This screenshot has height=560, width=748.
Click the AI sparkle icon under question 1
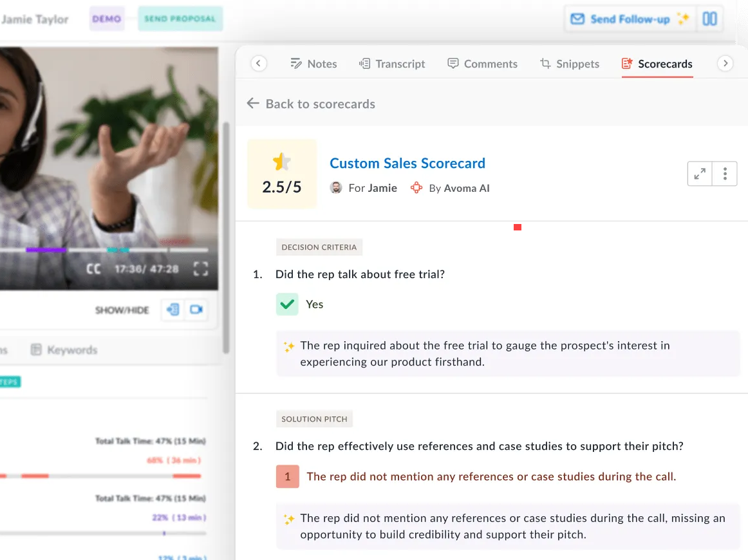tap(288, 346)
